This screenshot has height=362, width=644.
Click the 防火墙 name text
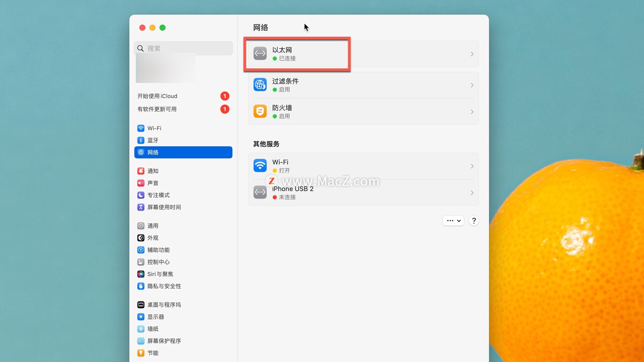point(282,108)
